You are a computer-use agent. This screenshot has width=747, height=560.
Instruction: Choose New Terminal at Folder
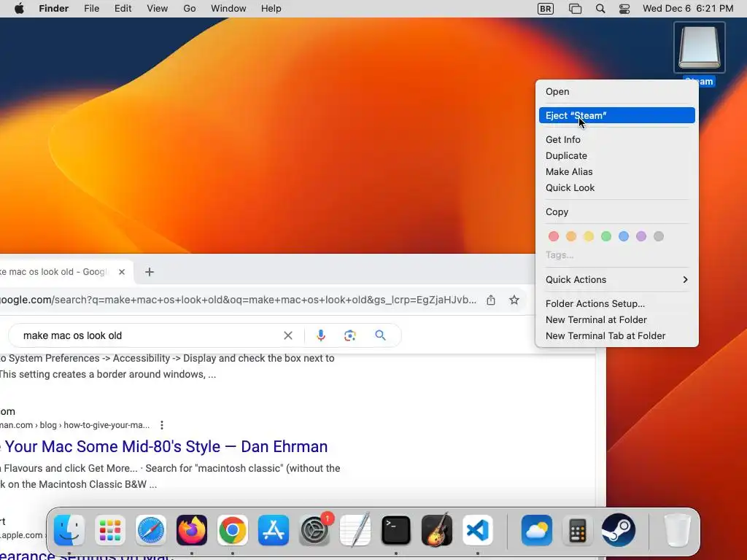point(617,320)
